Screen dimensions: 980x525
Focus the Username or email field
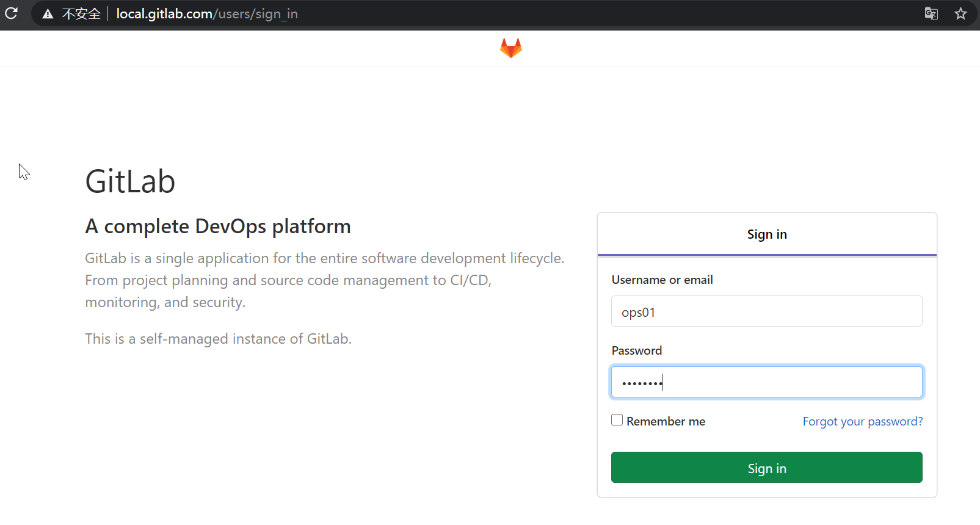767,311
